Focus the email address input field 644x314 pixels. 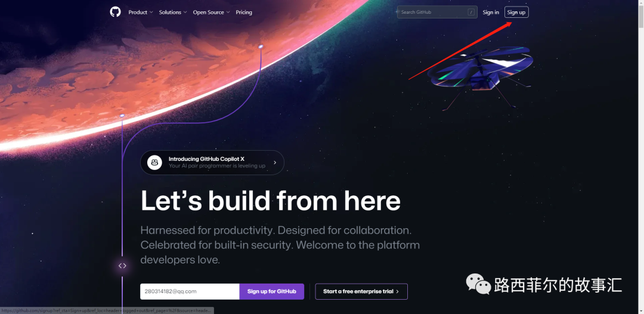[190, 291]
